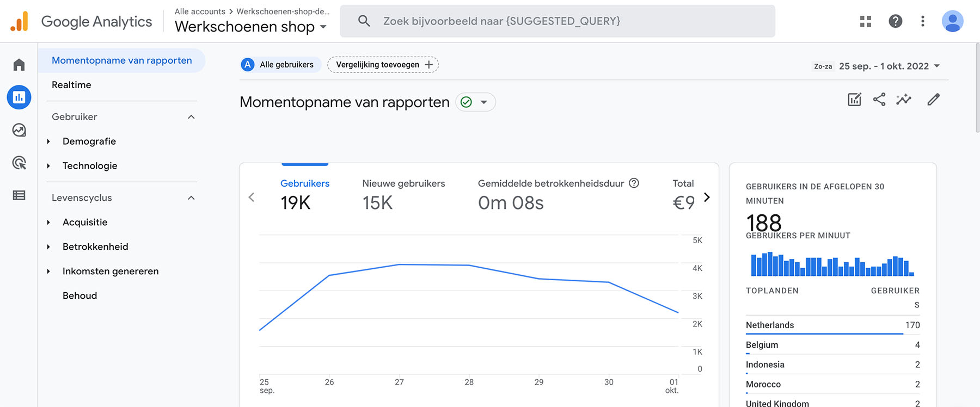Show next metrics with right arrow
The height and width of the screenshot is (407, 980).
pos(707,197)
